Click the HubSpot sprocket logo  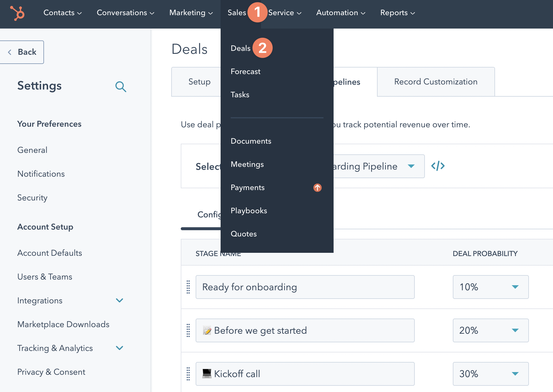pyautogui.click(x=17, y=13)
